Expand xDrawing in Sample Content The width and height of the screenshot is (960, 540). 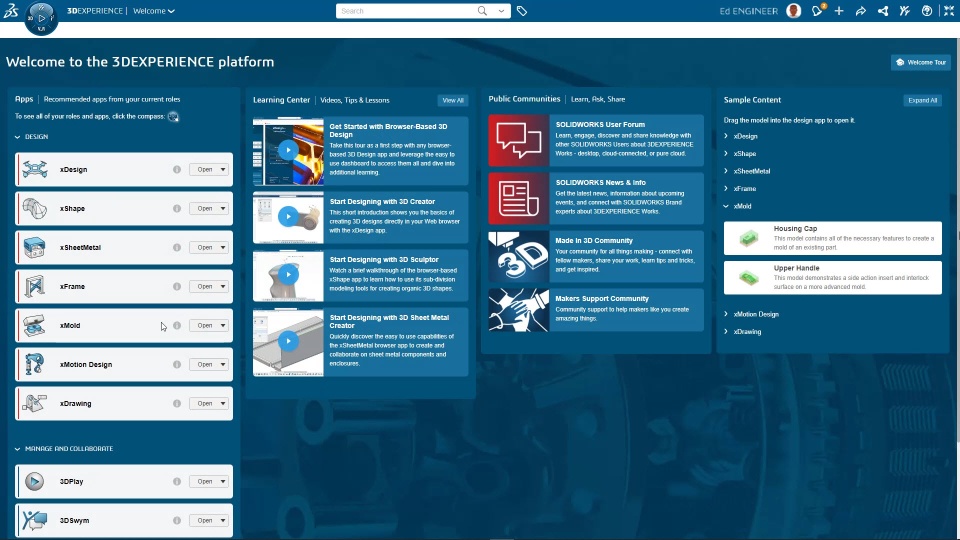726,332
